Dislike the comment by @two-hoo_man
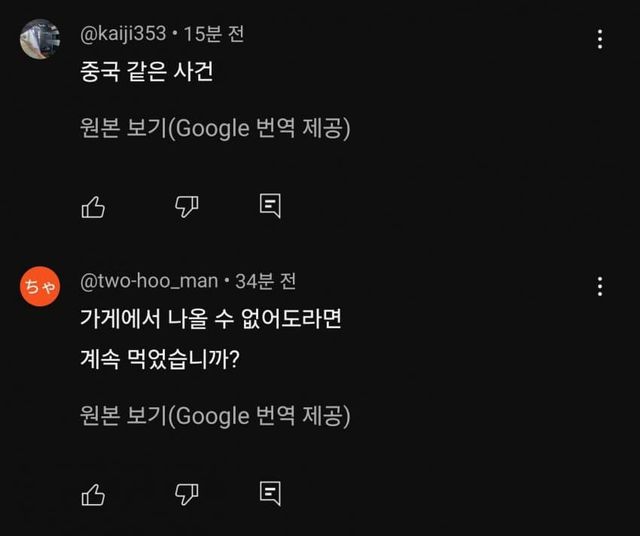 [x=187, y=493]
